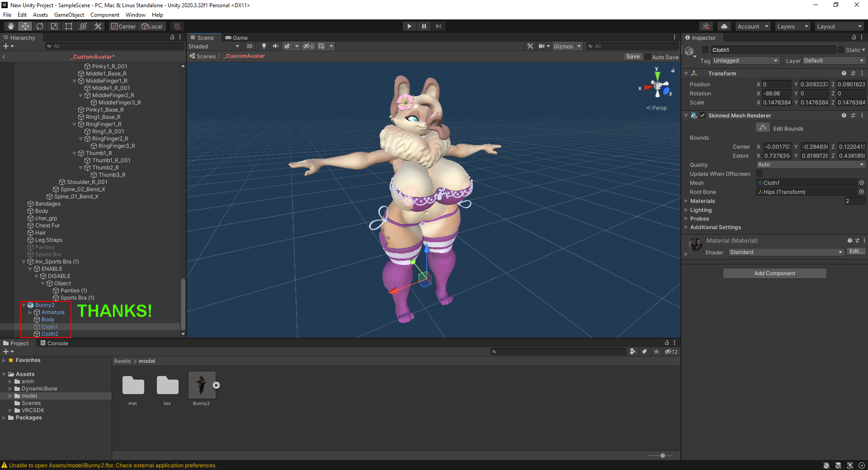Open the Layout dropdown

(x=839, y=26)
